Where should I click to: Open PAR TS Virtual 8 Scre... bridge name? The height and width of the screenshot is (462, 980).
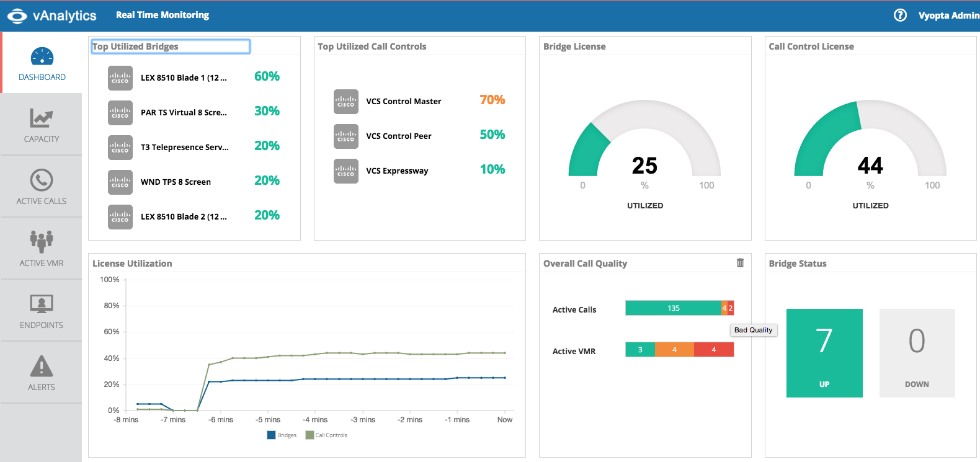tap(184, 112)
